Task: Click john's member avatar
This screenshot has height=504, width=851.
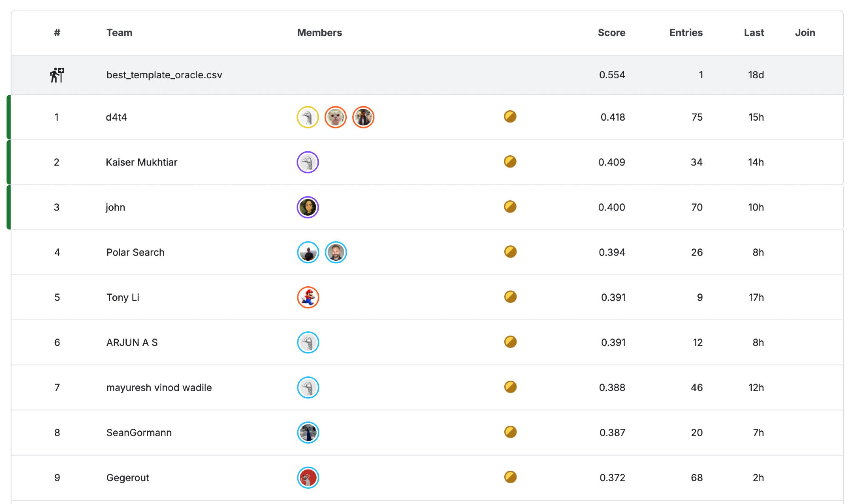Action: [x=308, y=207]
